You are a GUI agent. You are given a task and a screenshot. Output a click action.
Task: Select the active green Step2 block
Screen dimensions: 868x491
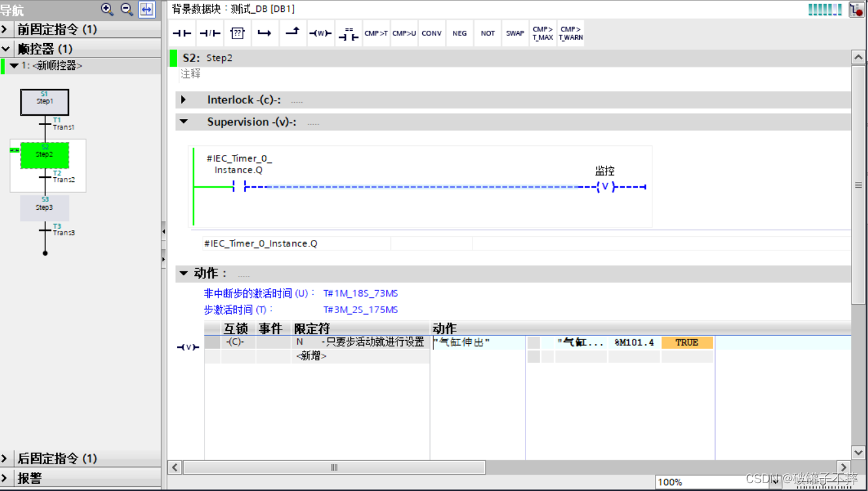point(44,155)
